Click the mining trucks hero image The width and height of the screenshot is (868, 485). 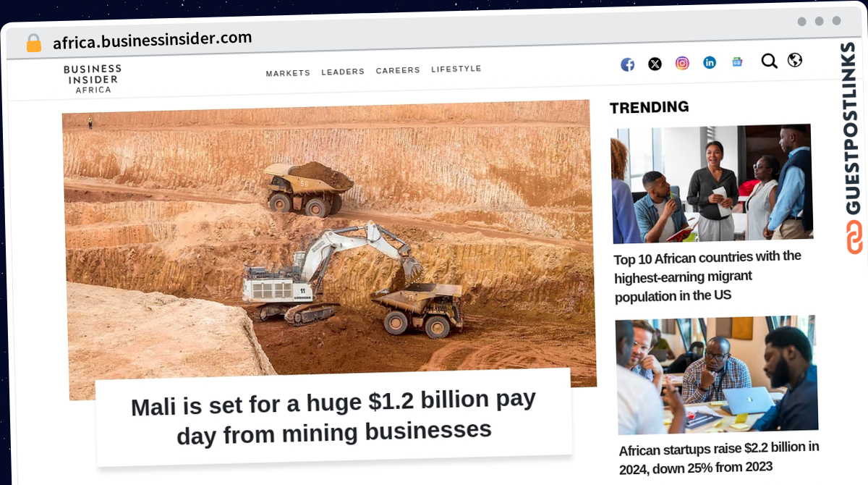329,242
